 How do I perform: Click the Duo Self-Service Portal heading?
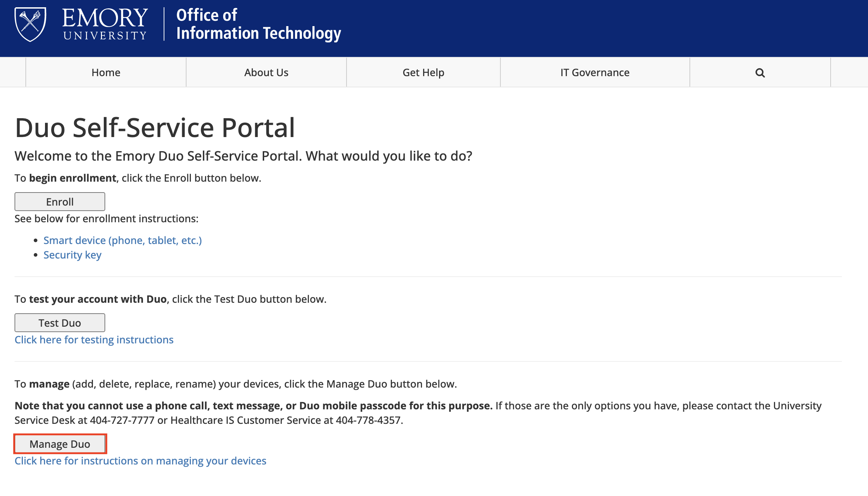155,128
